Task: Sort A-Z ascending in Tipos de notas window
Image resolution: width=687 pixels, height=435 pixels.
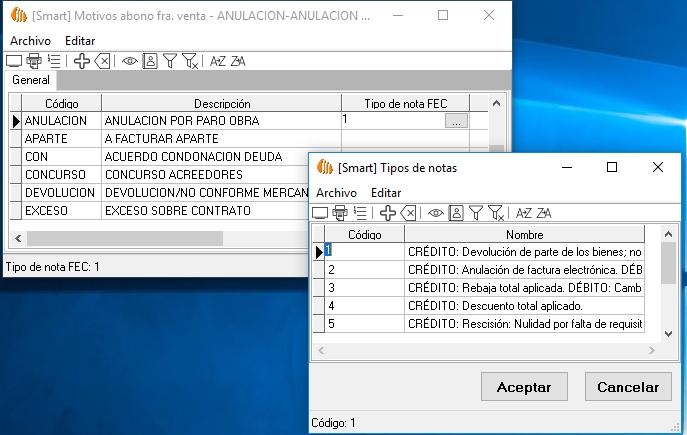Action: point(524,213)
